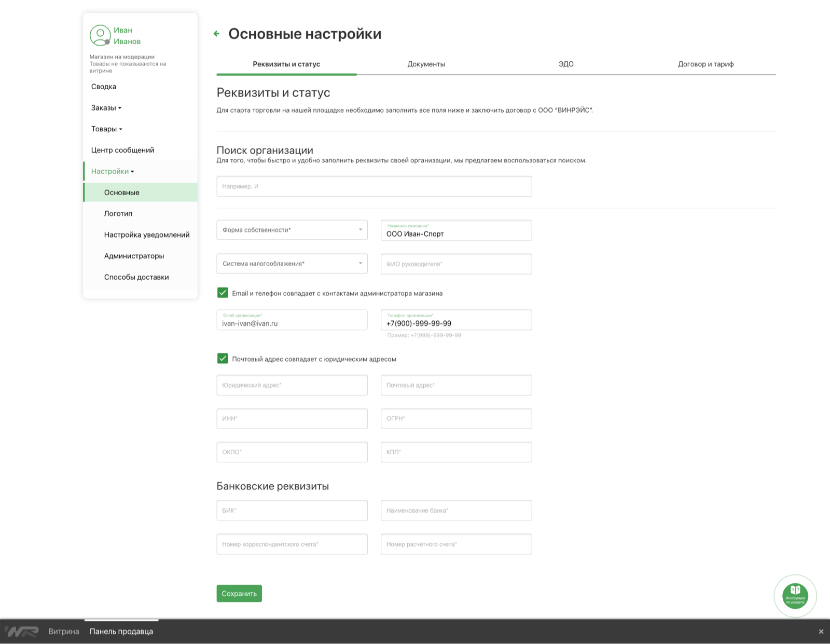Focus the Наименование банка field
830x644 pixels.
[457, 511]
